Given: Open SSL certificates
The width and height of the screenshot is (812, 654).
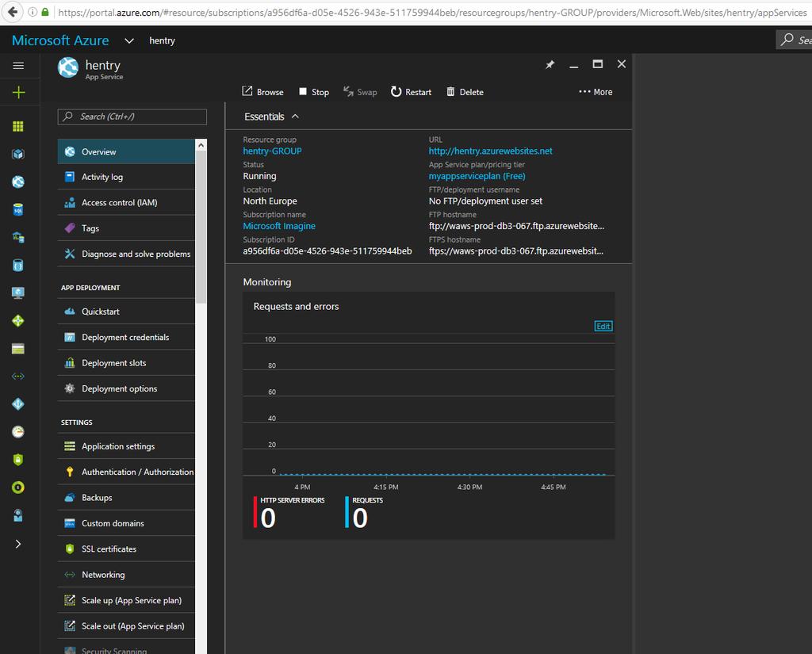Looking at the screenshot, I should 126,549.
